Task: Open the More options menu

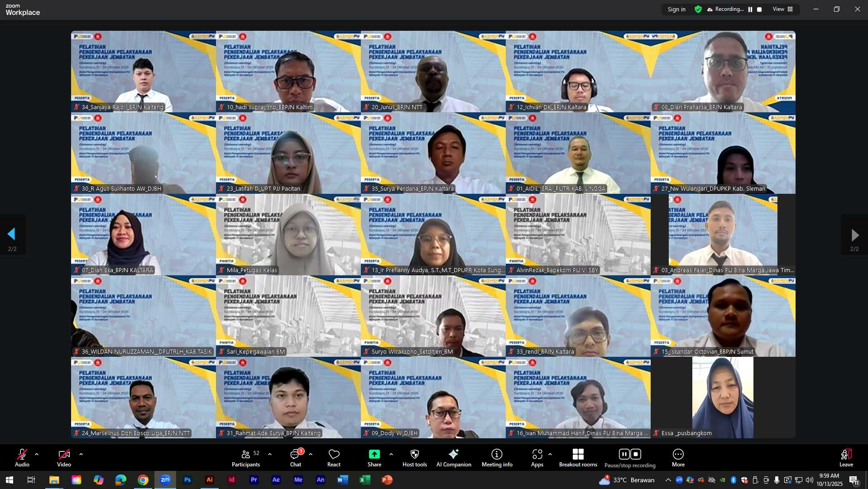Action: (678, 457)
